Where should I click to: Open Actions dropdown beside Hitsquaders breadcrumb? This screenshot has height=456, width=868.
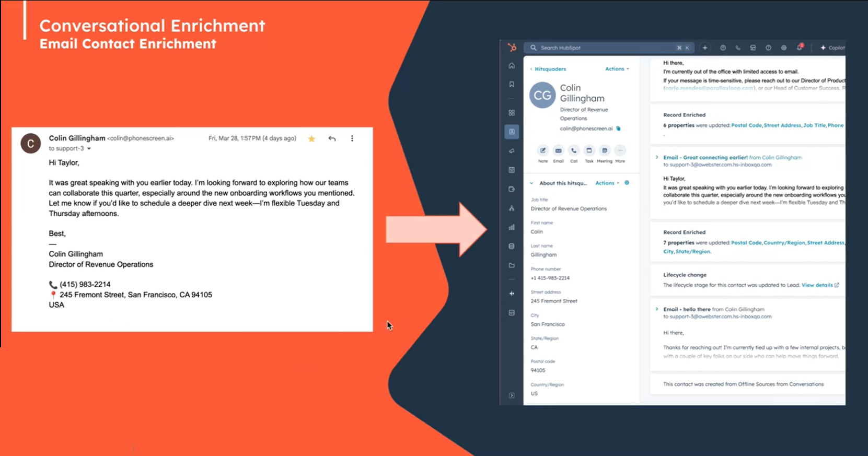click(617, 69)
